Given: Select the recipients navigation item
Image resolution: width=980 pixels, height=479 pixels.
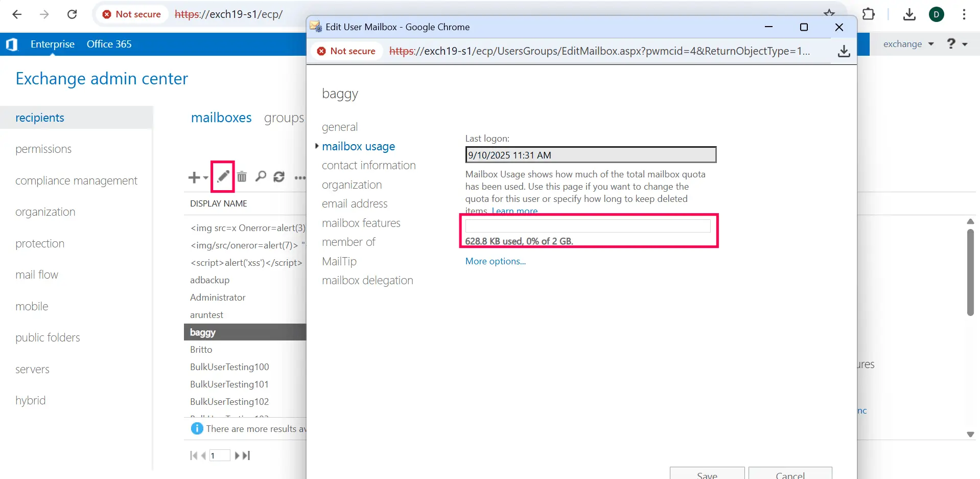Looking at the screenshot, I should coord(40,118).
